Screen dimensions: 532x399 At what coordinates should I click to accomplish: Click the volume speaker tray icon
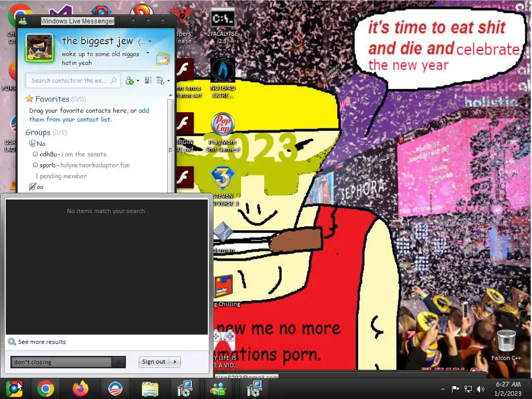[x=481, y=389]
